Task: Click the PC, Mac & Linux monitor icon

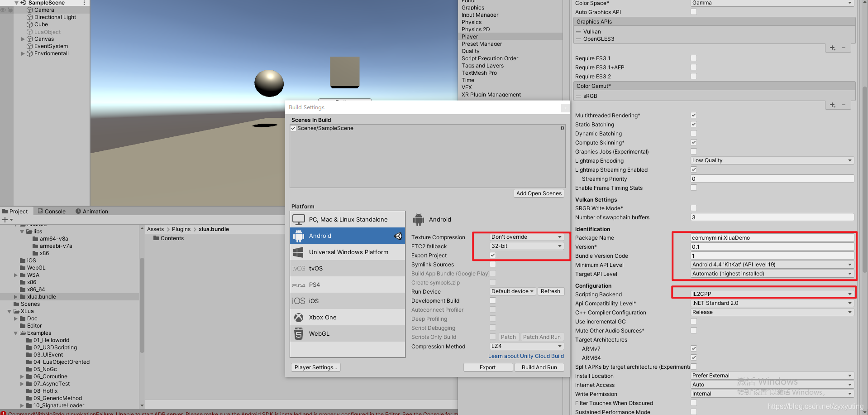Action: 299,220
